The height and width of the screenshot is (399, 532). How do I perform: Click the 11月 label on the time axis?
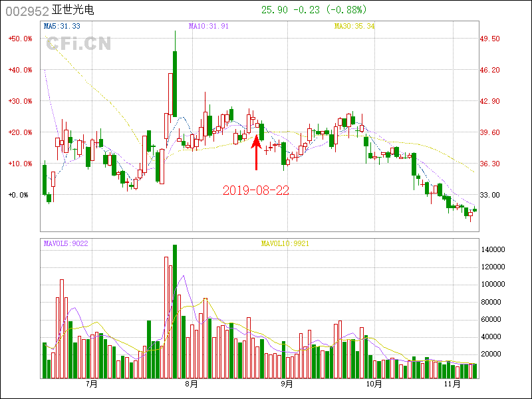click(453, 384)
